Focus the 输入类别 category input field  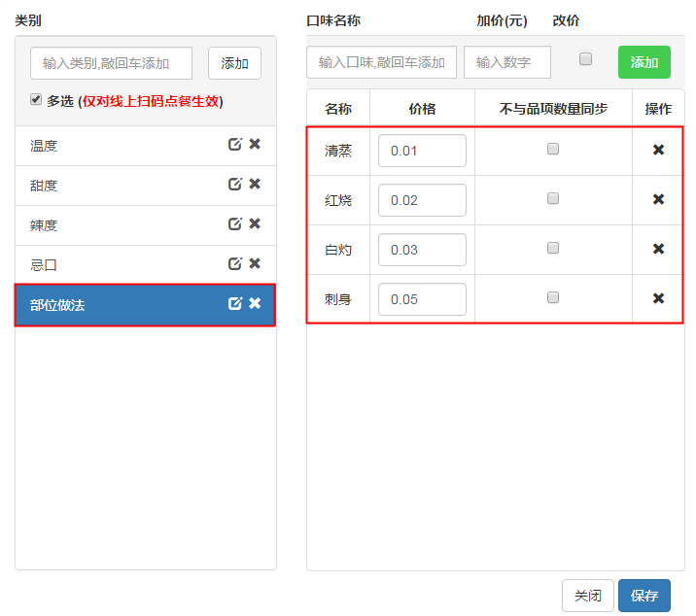[x=111, y=63]
